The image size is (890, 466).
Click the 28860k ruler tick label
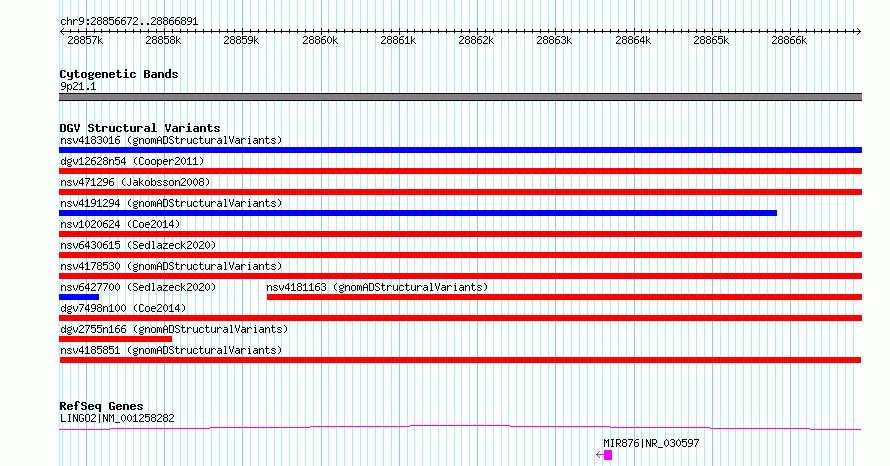click(320, 40)
